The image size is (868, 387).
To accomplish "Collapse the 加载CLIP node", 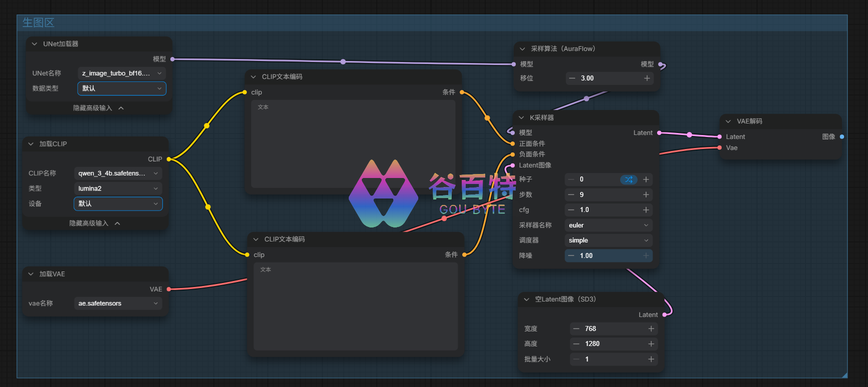I will click(31, 144).
